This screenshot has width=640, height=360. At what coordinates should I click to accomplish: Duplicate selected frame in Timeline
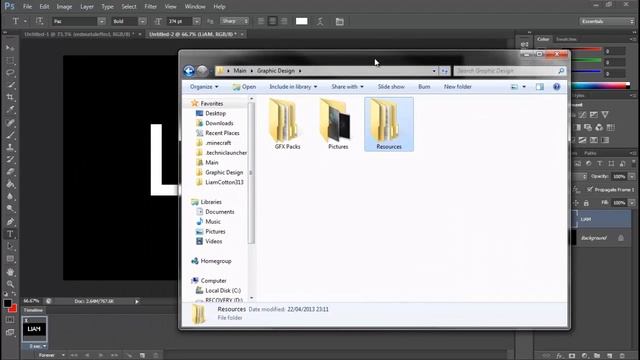pyautogui.click(x=142, y=356)
